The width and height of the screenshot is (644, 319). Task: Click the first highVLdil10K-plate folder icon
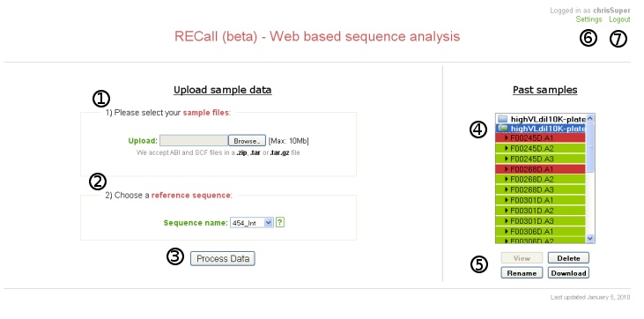coord(503,119)
